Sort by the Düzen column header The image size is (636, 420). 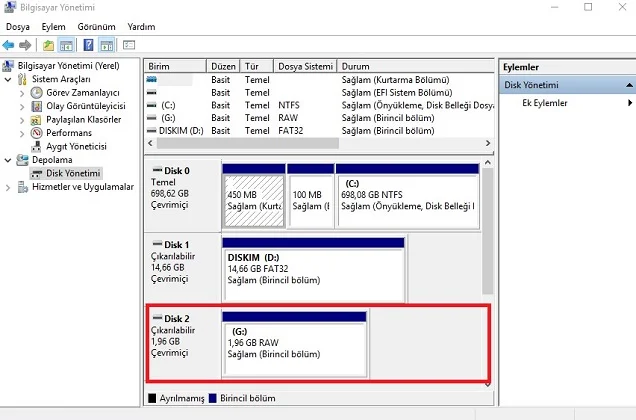[x=223, y=66]
